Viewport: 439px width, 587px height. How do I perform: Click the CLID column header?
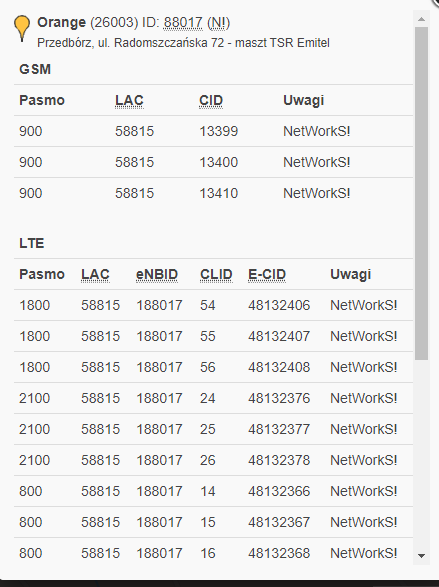(216, 274)
